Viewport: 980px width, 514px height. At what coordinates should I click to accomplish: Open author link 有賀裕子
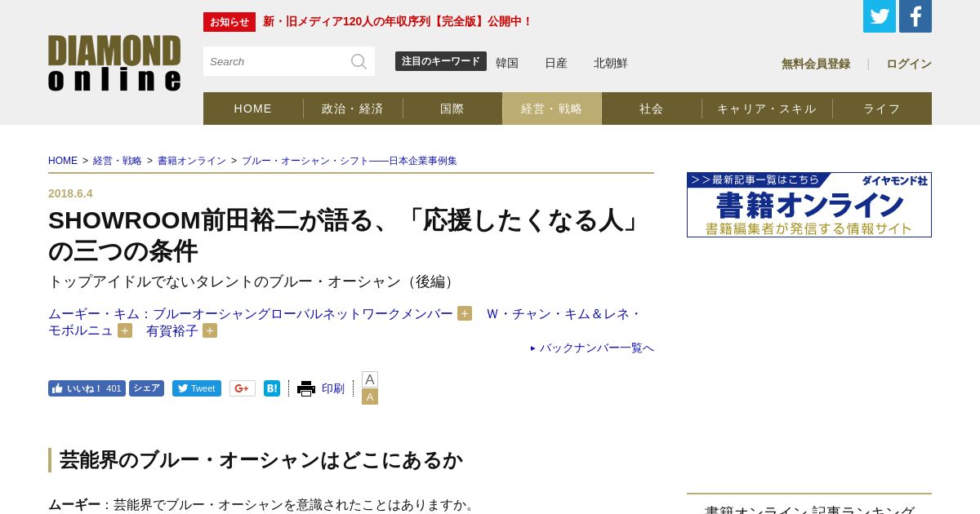tap(172, 330)
